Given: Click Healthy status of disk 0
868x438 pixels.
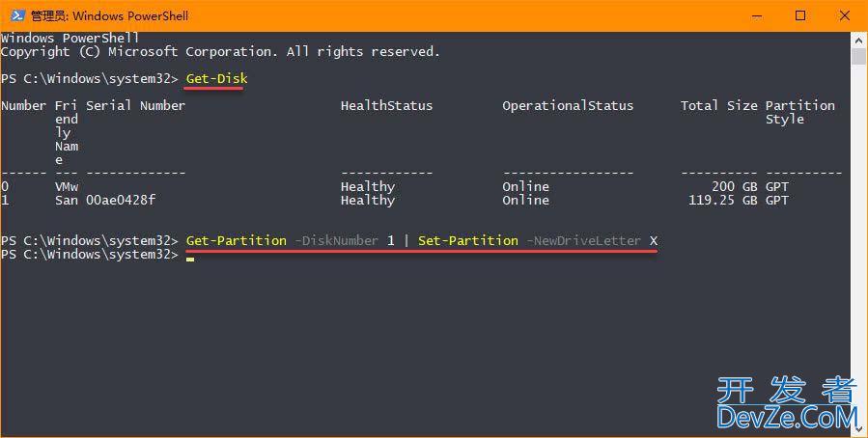Looking at the screenshot, I should pos(368,186).
